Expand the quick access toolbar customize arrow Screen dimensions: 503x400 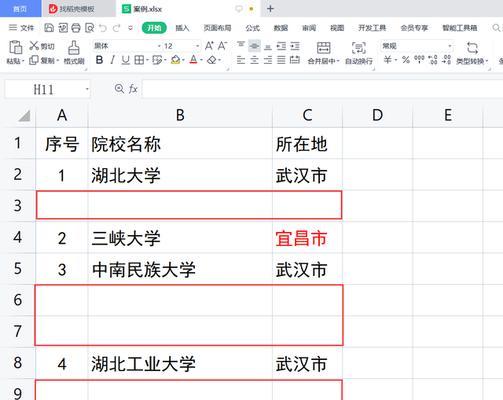coord(130,28)
